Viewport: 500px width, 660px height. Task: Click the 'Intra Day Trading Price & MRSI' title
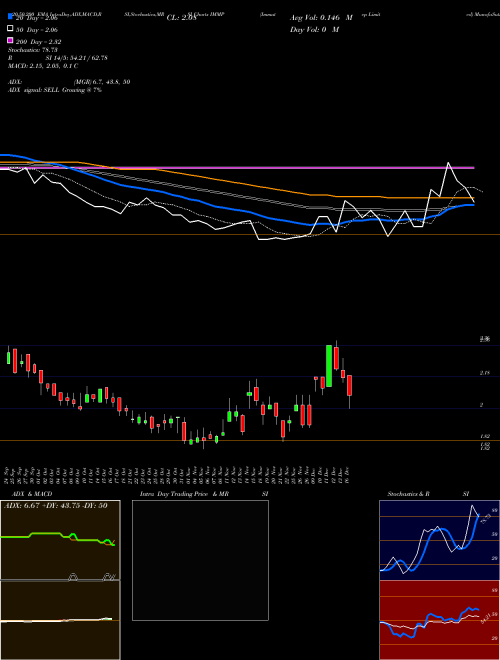click(x=204, y=494)
